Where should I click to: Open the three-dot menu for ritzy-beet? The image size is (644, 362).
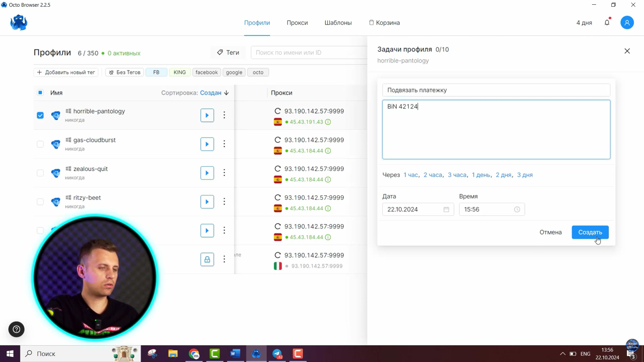[224, 202]
